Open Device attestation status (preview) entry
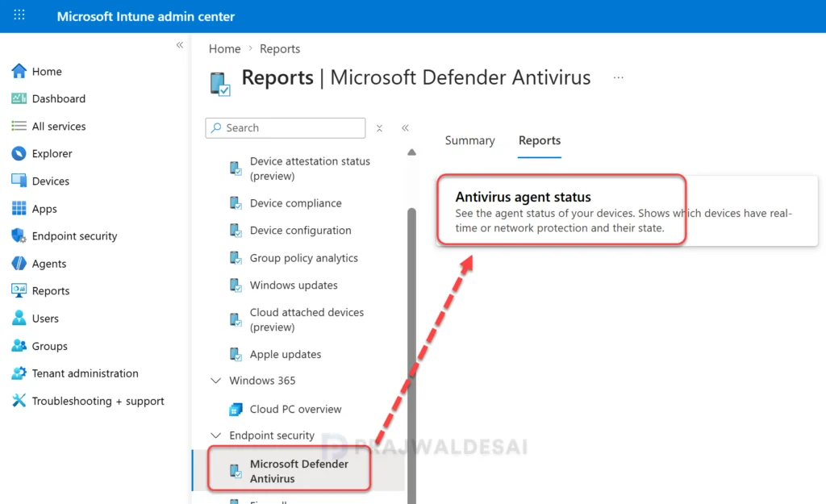Screen dimensions: 826x504 (x=310, y=169)
